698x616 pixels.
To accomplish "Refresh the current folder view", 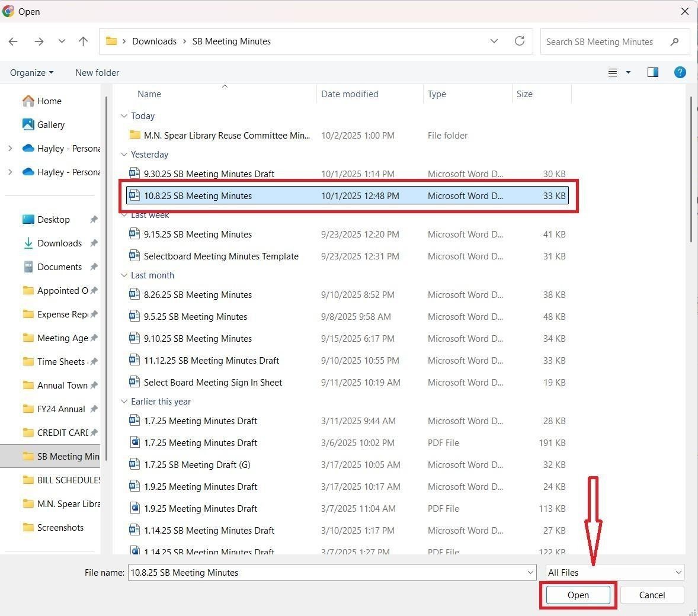I will tap(519, 41).
